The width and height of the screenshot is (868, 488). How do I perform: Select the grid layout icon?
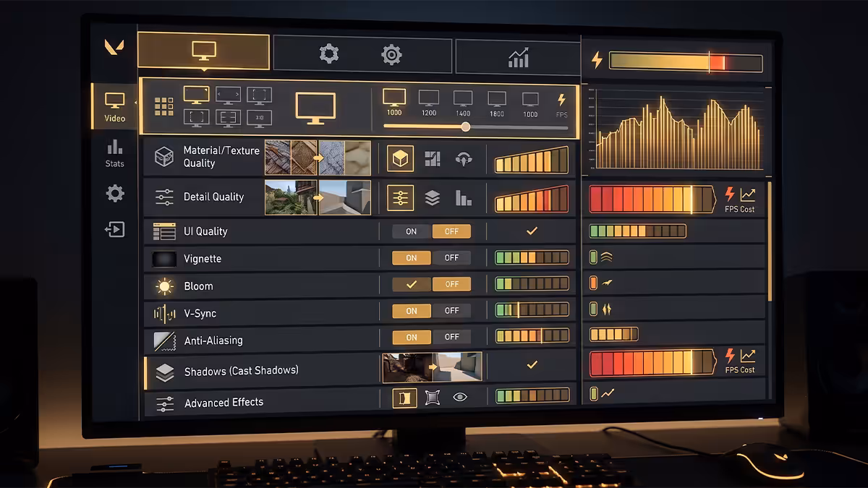[x=164, y=107]
